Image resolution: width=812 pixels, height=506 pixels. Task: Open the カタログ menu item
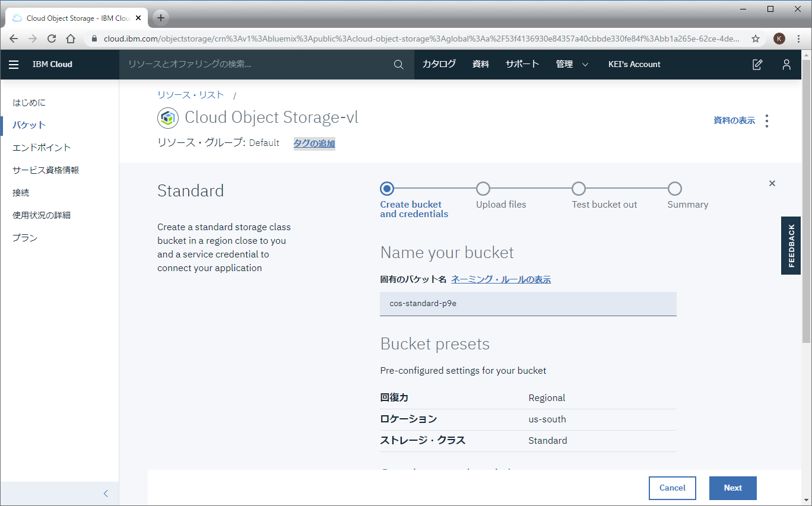point(439,65)
